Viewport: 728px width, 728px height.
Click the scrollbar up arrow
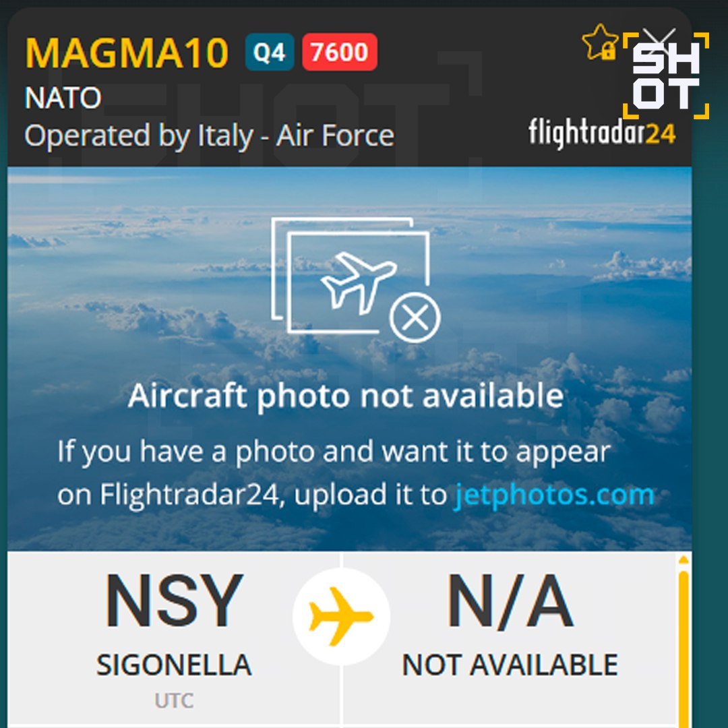(x=684, y=560)
